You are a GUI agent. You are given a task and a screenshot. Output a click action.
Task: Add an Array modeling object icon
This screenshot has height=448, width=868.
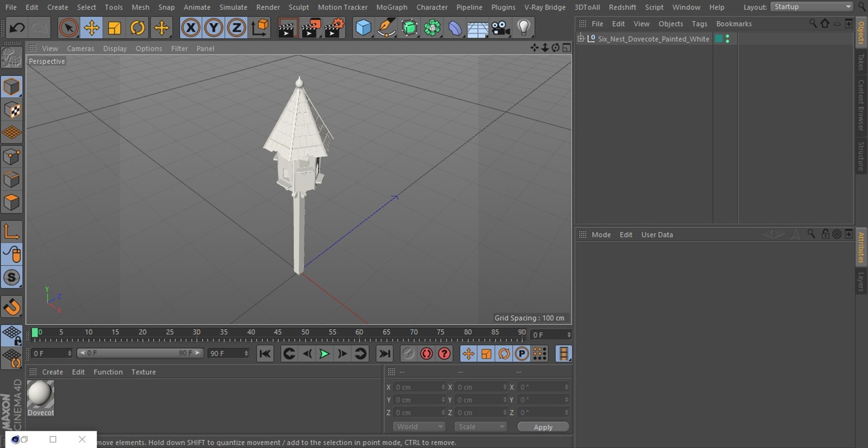(432, 28)
